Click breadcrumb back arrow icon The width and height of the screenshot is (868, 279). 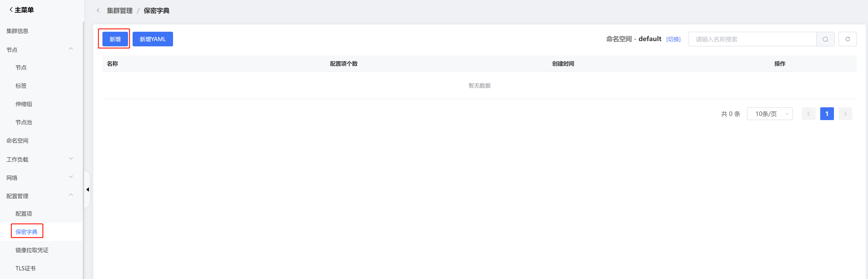click(98, 11)
